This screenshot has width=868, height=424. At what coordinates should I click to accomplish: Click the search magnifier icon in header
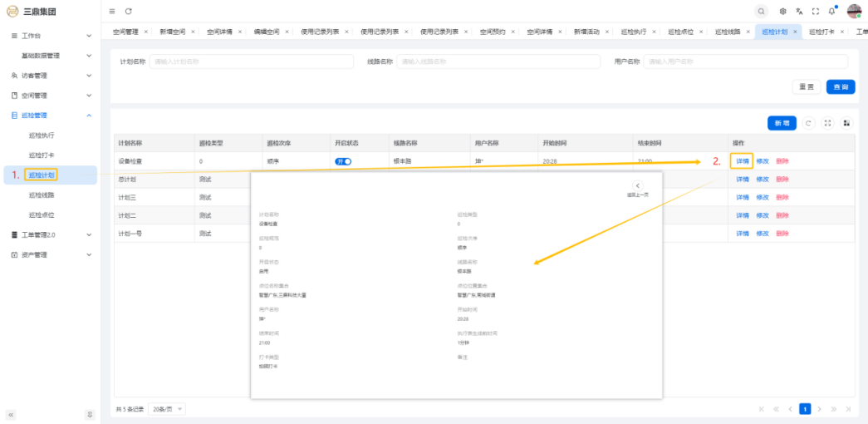(762, 11)
